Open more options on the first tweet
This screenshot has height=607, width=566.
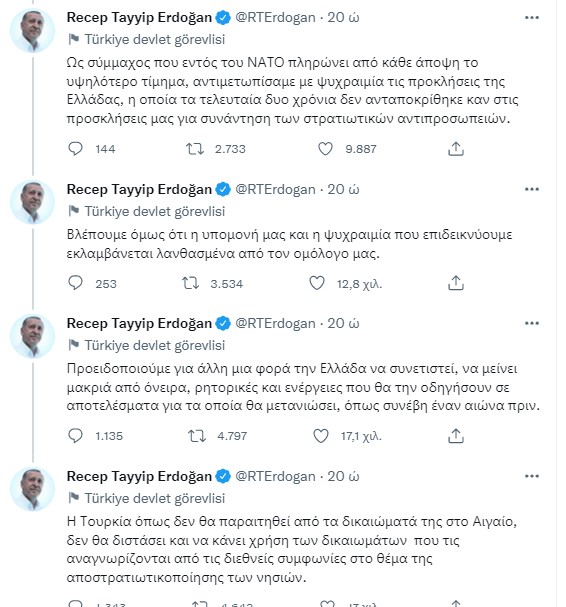point(532,17)
